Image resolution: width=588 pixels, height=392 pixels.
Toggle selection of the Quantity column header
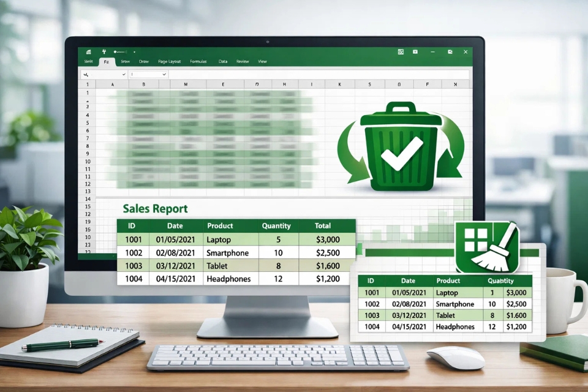[x=276, y=225]
